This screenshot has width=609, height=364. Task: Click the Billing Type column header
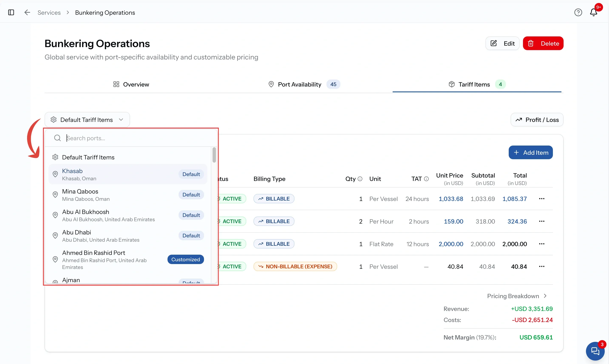point(269,179)
